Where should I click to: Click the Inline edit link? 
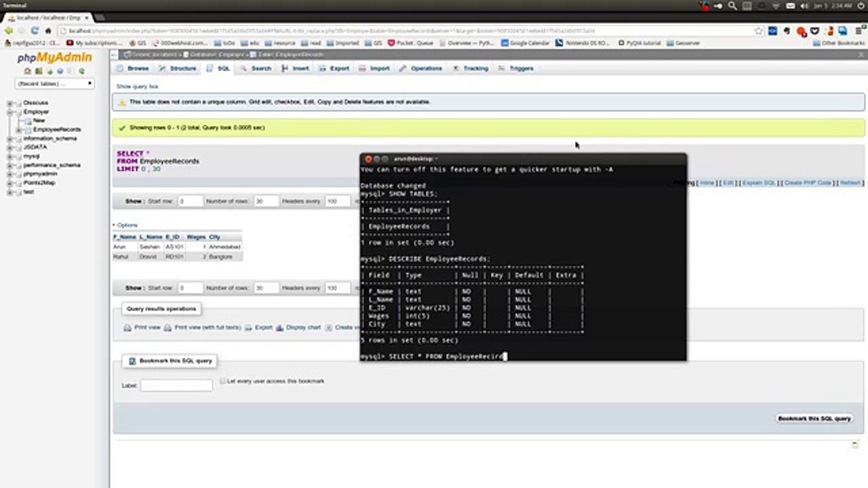point(707,183)
